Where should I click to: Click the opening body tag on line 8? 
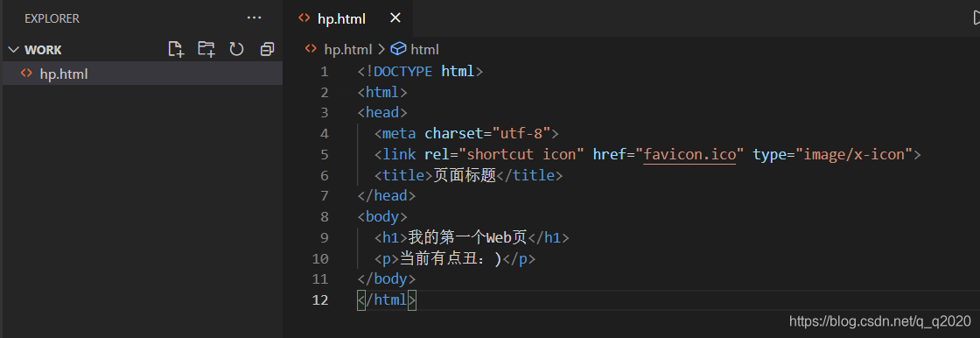tap(382, 216)
